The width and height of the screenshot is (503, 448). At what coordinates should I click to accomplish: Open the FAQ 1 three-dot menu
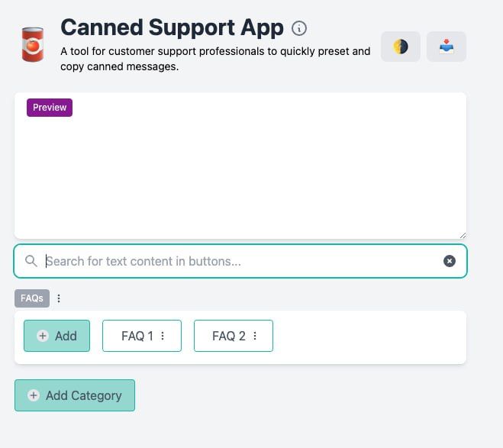pos(163,336)
